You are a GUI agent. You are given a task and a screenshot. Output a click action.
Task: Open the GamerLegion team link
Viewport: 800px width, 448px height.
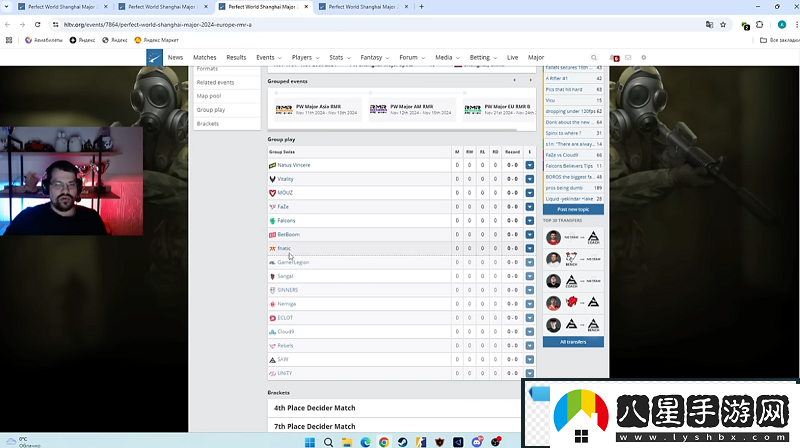(x=293, y=262)
